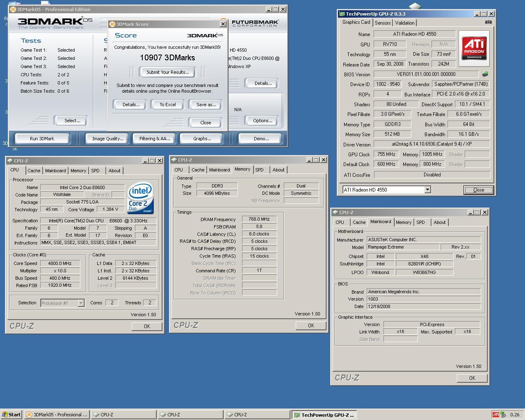Click the CAS# Latency 6.0 clocks value
The height and width of the screenshot is (420, 525).
coord(259,234)
